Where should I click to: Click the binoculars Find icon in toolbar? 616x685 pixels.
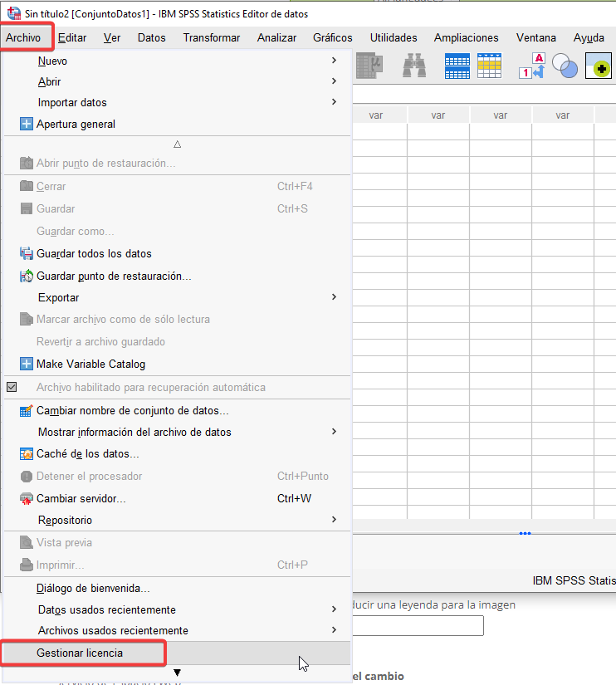click(x=414, y=66)
